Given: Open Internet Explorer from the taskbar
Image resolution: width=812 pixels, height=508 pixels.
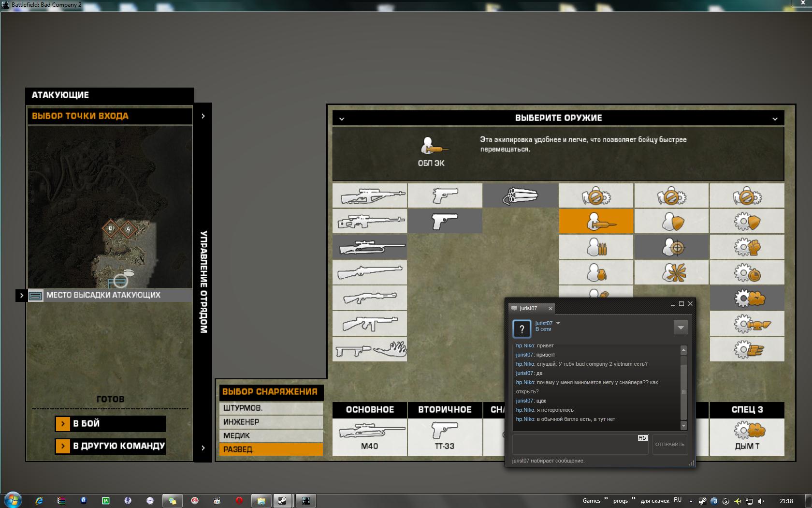Looking at the screenshot, I should [x=40, y=501].
